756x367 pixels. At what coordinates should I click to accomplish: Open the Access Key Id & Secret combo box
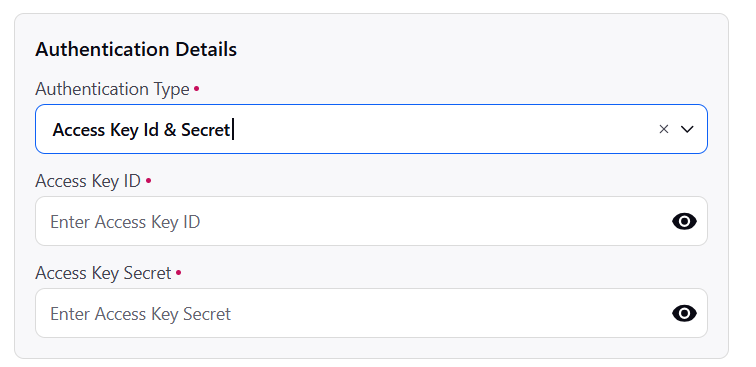click(371, 129)
